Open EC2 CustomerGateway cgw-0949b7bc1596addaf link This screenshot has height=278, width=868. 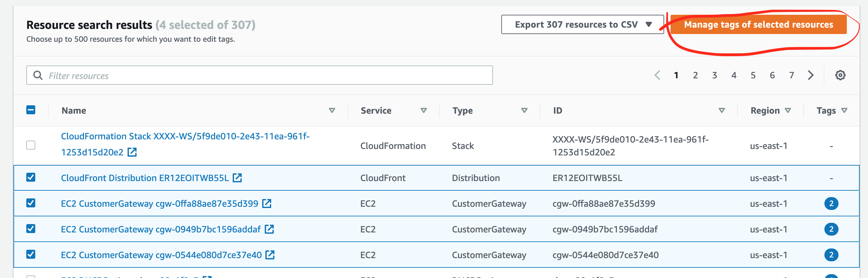click(x=161, y=229)
